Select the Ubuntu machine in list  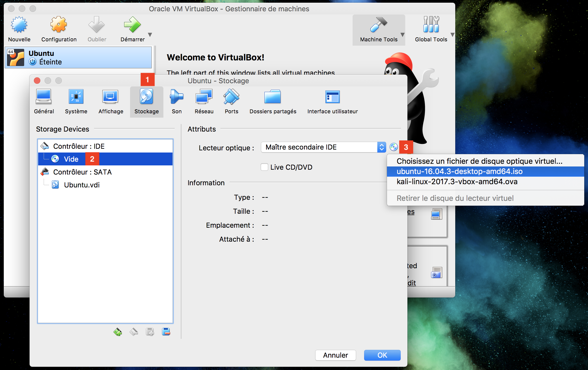(x=78, y=57)
